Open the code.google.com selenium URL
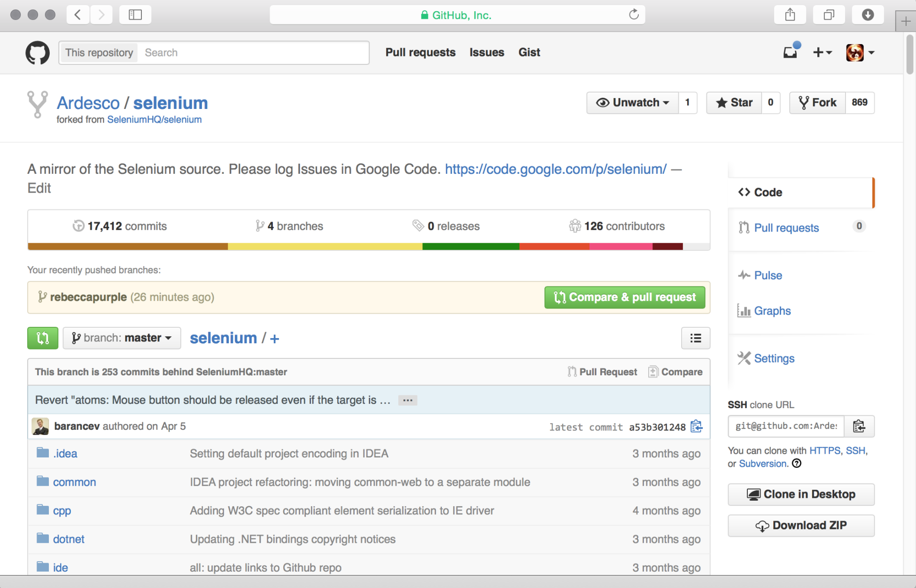 coord(556,169)
